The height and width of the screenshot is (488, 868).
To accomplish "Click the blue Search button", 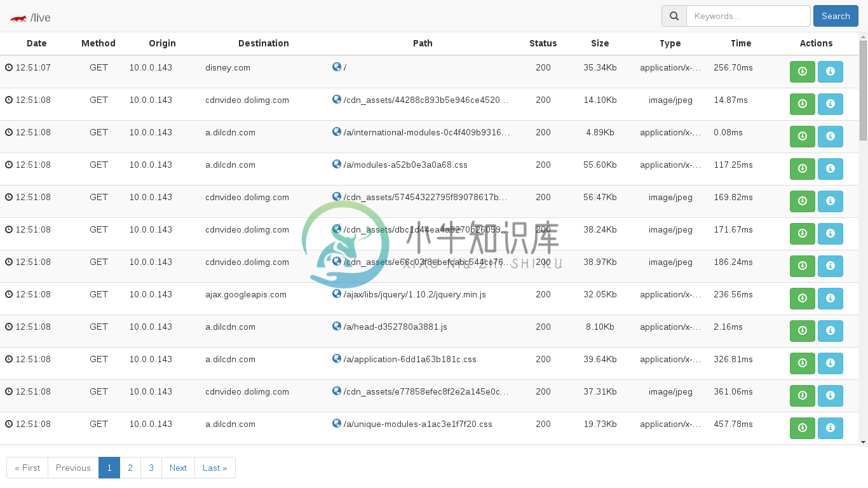I will click(836, 16).
